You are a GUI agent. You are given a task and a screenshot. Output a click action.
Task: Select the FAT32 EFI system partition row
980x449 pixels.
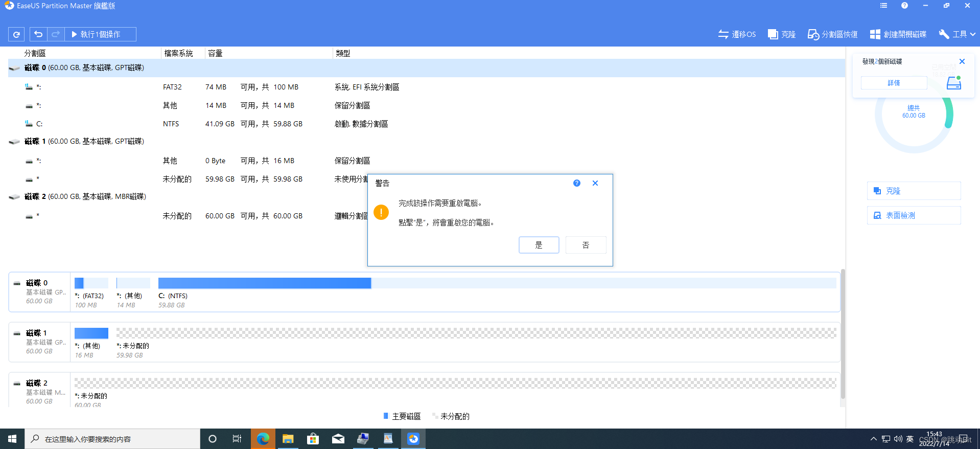click(426, 87)
